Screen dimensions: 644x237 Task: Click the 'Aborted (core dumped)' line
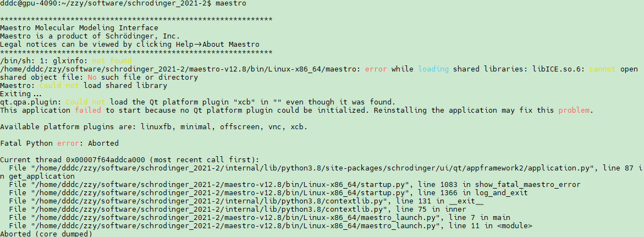pyautogui.click(x=46, y=234)
